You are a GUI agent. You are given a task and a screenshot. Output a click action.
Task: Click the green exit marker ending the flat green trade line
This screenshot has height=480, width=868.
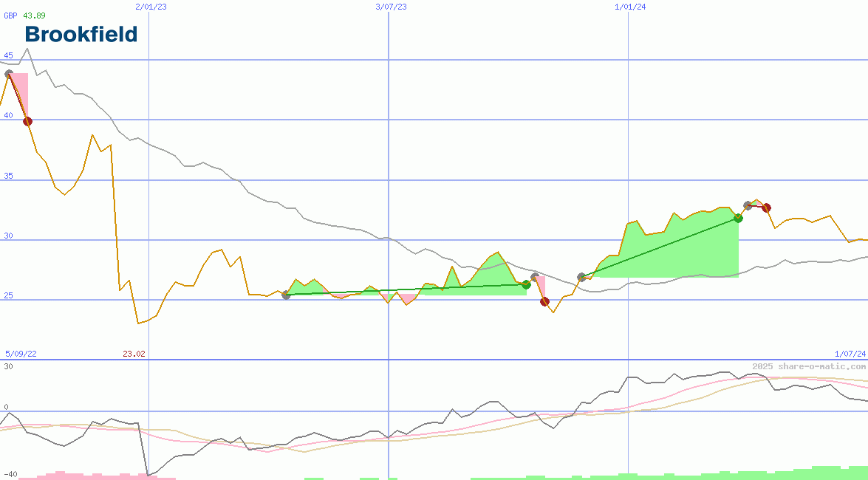pos(527,284)
